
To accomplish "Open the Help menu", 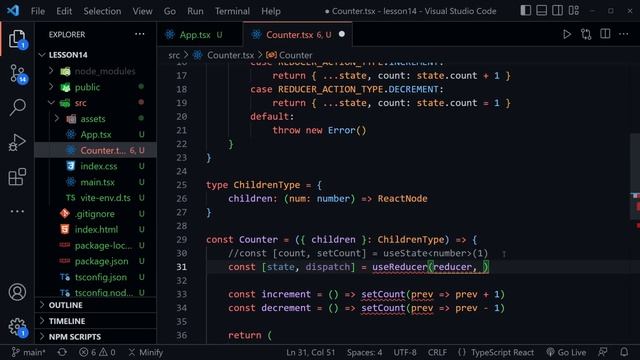I will click(271, 11).
